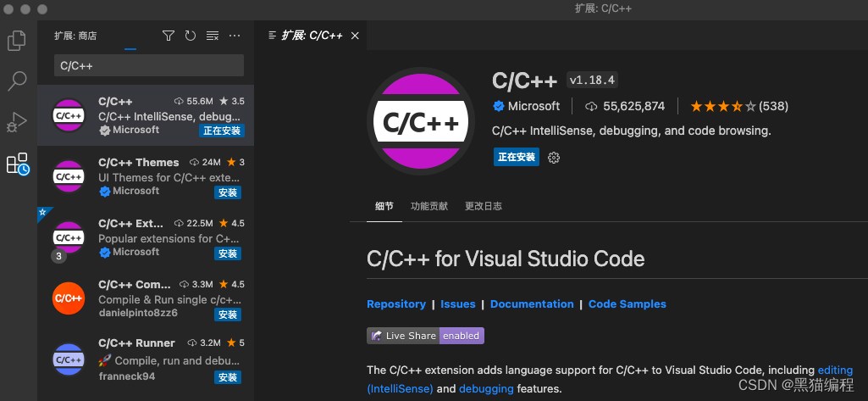Switch to the 功能贡献 tab
The image size is (868, 401).
429,206
